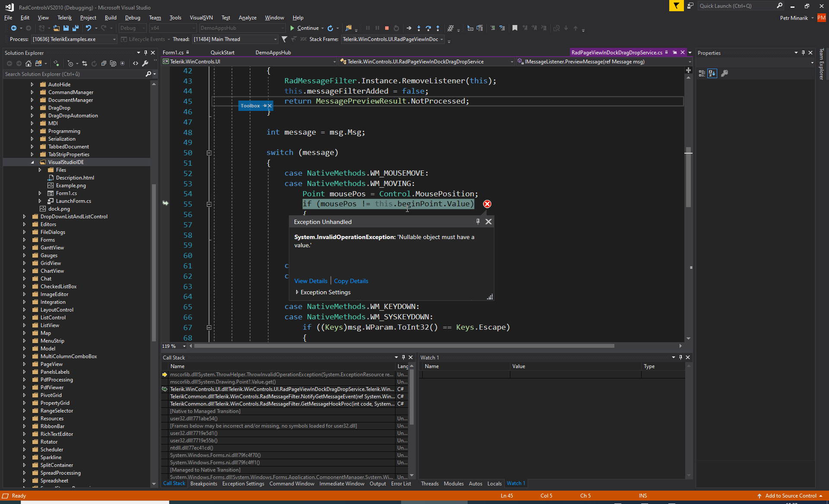Click the Restart debugging icon
829x504 pixels.
point(396,28)
